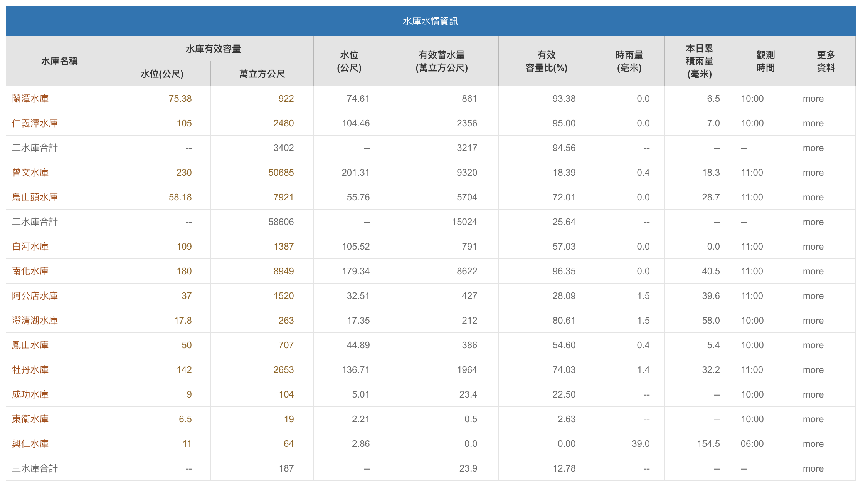Click the 時雨量 column header
Viewport: 868px width, 490px height.
(629, 61)
